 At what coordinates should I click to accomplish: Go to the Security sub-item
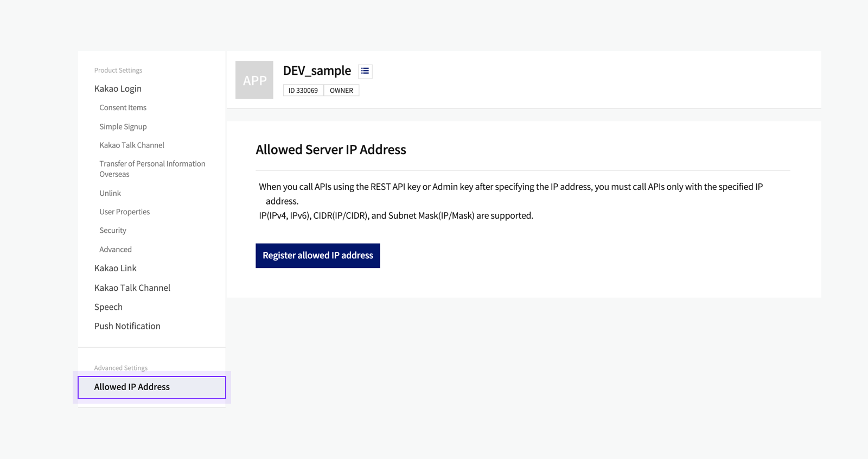pos(113,230)
